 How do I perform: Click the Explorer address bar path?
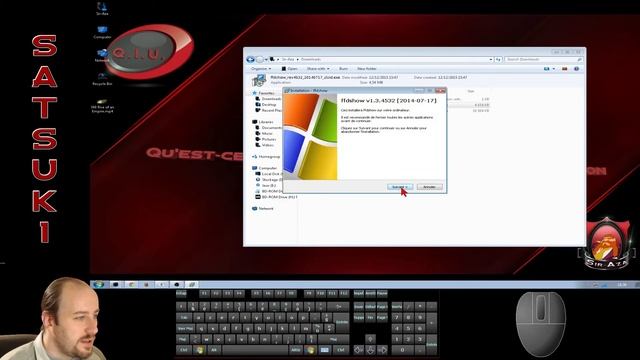click(380, 60)
